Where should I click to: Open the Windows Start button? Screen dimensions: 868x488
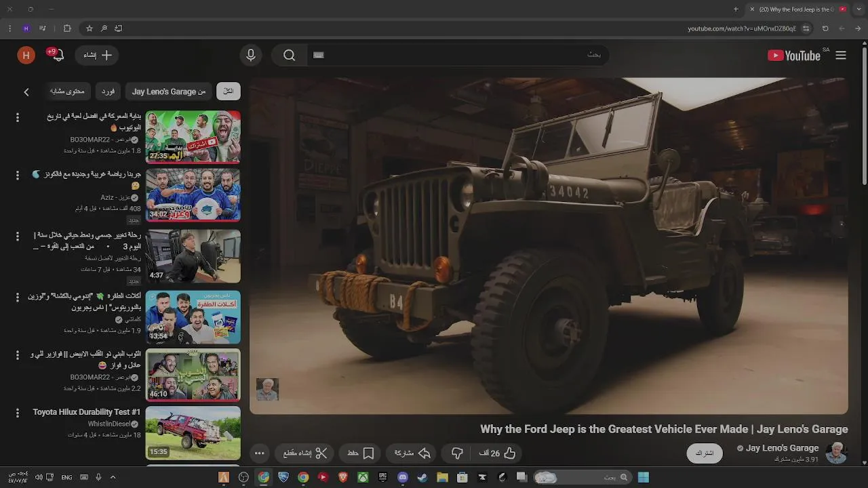pyautogui.click(x=643, y=477)
